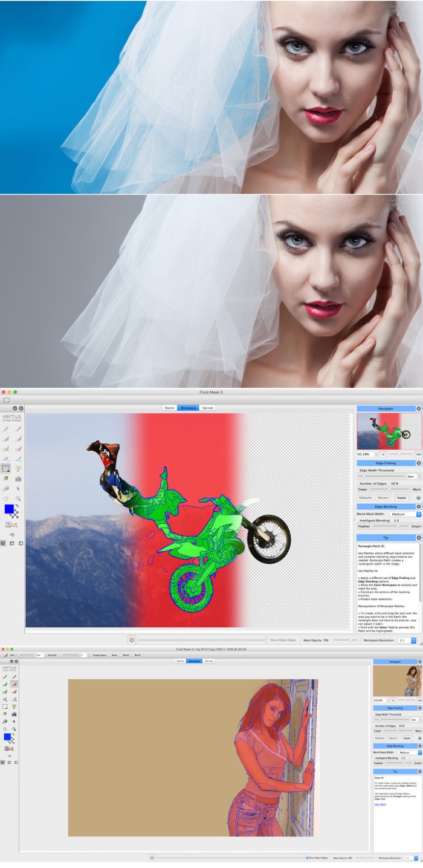This screenshot has height=868, width=423.
Task: Click stop icon below woman-image canvas
Action: [x=152, y=858]
